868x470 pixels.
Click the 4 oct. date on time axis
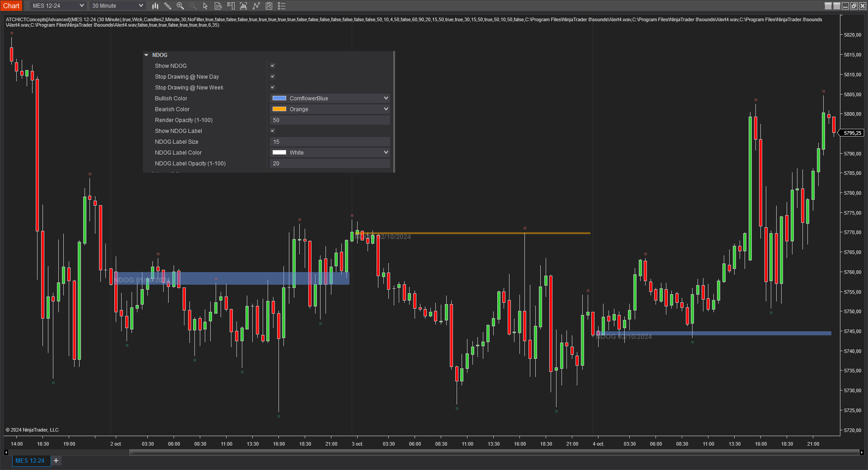(598, 444)
